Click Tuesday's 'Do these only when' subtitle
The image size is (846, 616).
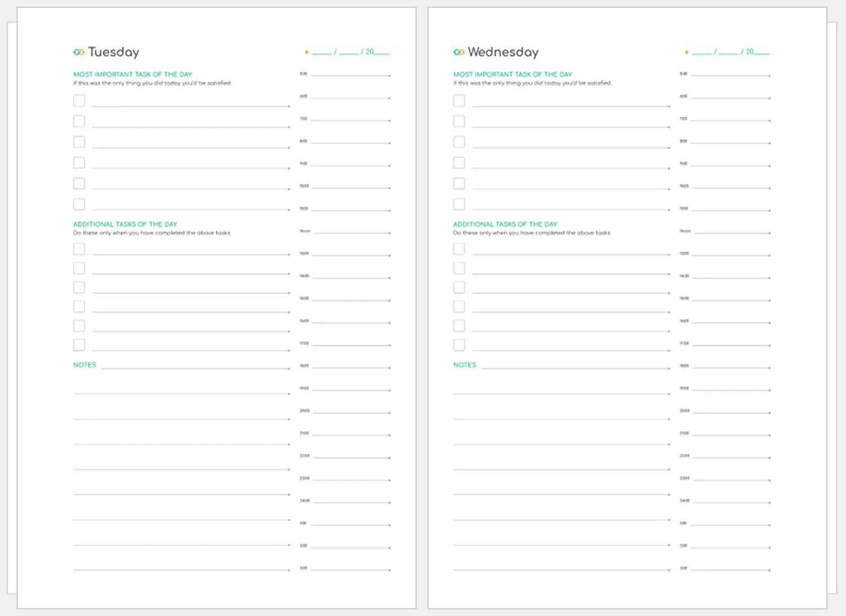(x=152, y=233)
